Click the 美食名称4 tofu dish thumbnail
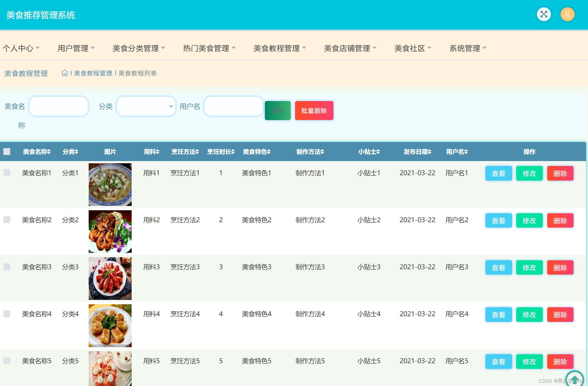 point(110,325)
